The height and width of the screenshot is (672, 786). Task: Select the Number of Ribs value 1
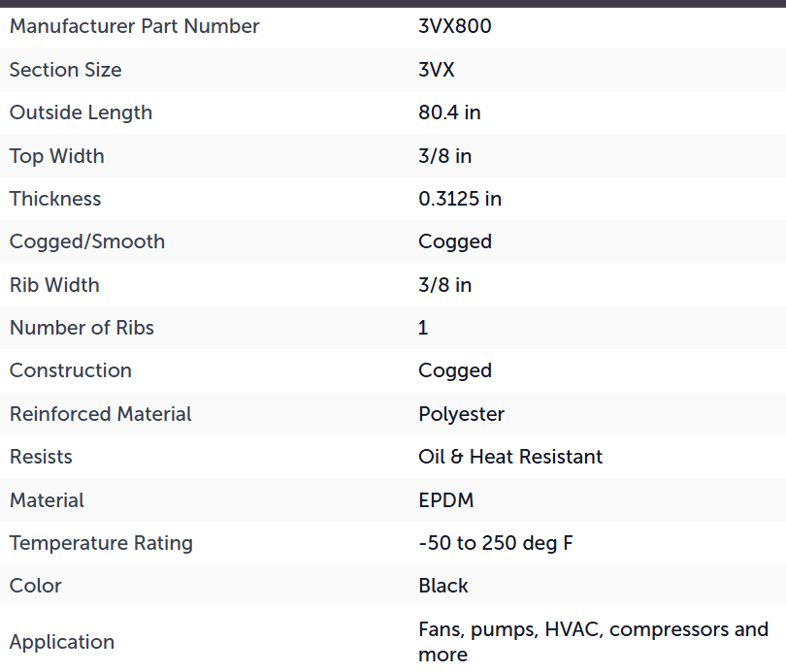tap(423, 328)
